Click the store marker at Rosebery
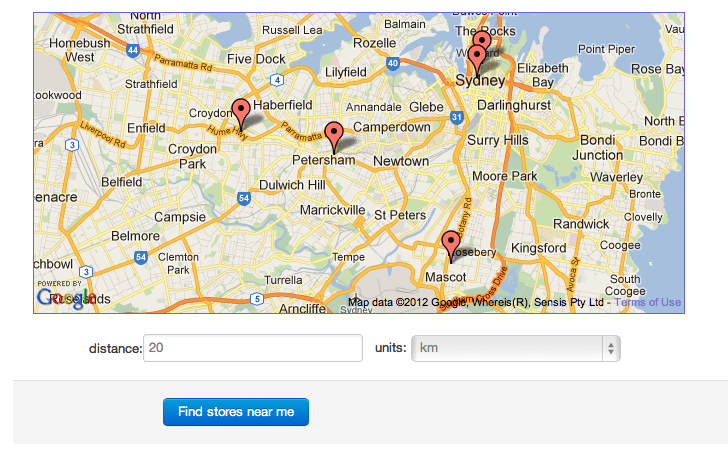The image size is (728, 458). [x=451, y=243]
